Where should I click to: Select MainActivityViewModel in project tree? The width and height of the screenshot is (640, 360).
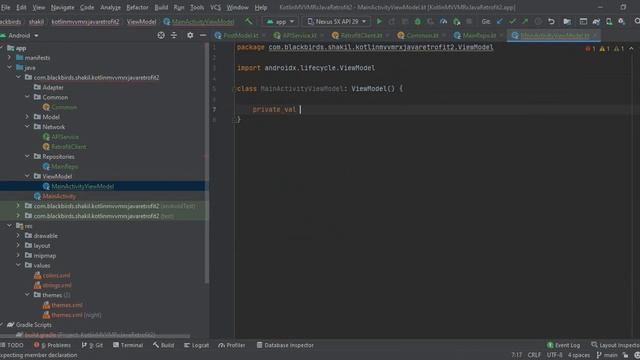82,186
